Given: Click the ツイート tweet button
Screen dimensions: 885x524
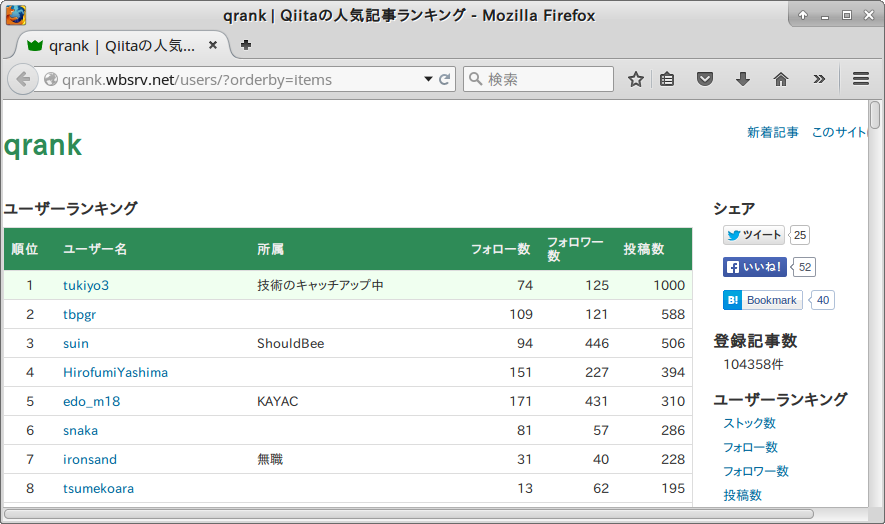Looking at the screenshot, I should coord(753,235).
